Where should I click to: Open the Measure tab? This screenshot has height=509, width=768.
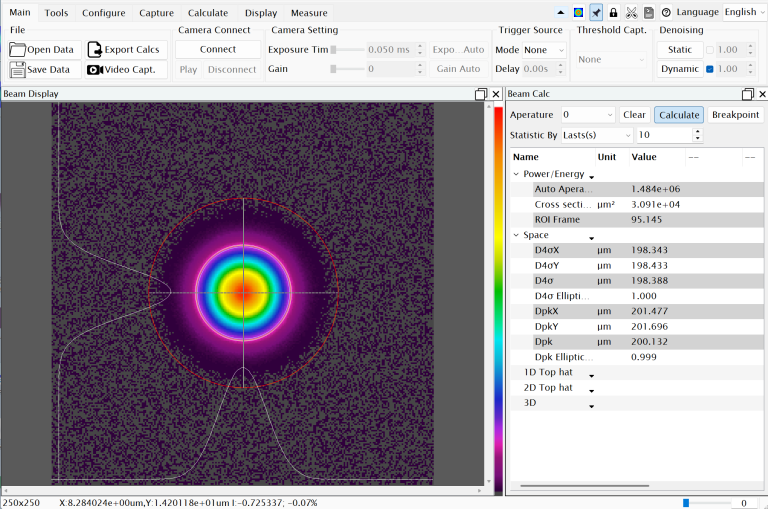point(309,13)
